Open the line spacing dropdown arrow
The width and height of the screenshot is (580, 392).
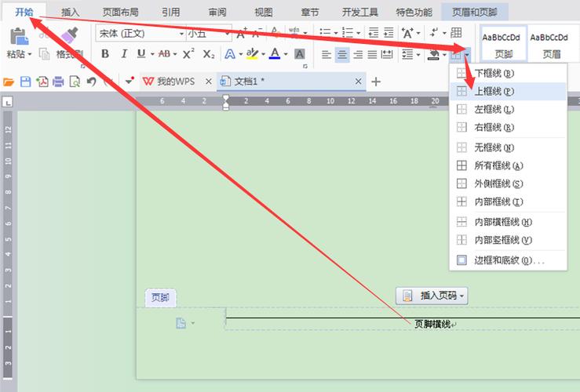tap(418, 55)
